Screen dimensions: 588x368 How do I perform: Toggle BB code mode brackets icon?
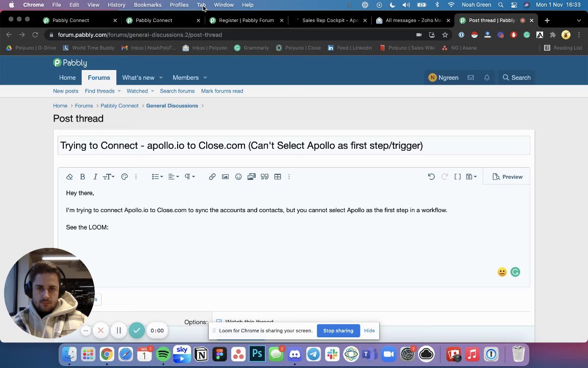click(457, 176)
